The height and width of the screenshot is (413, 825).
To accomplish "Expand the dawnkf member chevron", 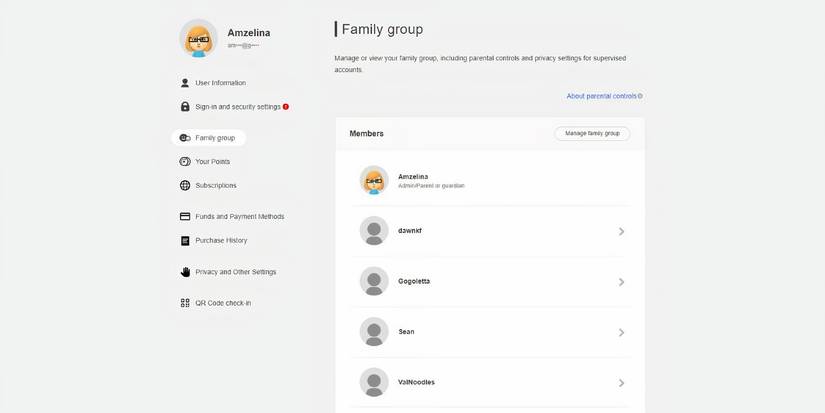I will point(621,231).
